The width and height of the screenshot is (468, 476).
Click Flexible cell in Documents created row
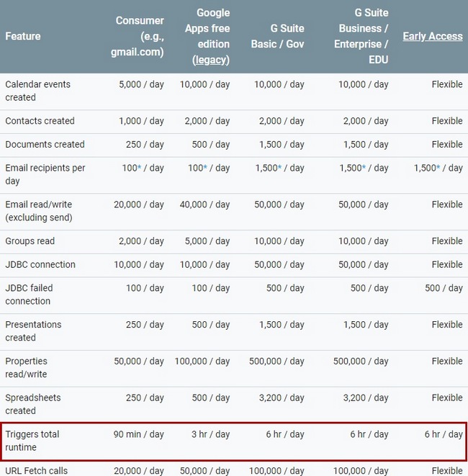click(x=447, y=144)
